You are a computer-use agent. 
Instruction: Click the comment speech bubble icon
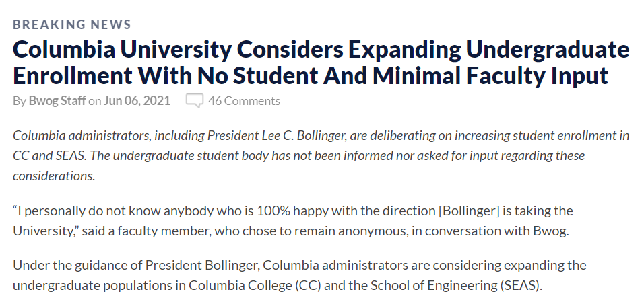(194, 102)
